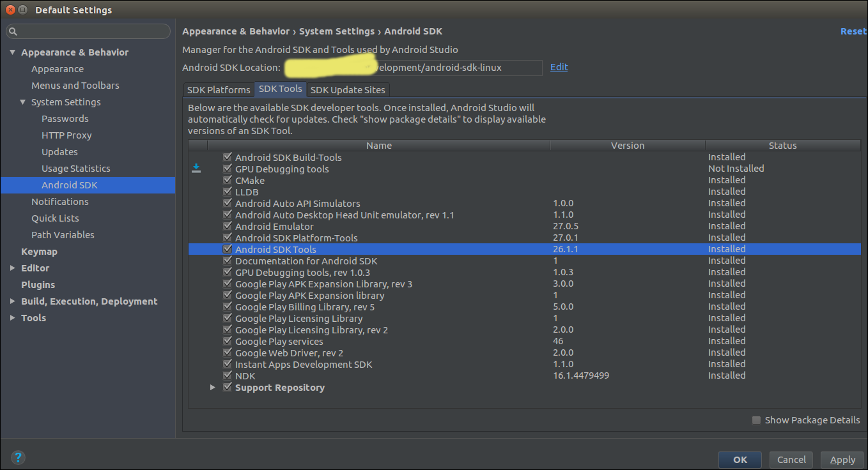Toggle the Android SDK Tools checkbox

[x=227, y=249]
